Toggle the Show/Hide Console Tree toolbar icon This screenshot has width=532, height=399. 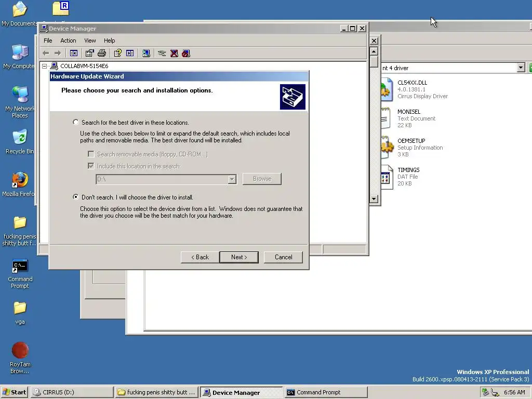(x=74, y=54)
